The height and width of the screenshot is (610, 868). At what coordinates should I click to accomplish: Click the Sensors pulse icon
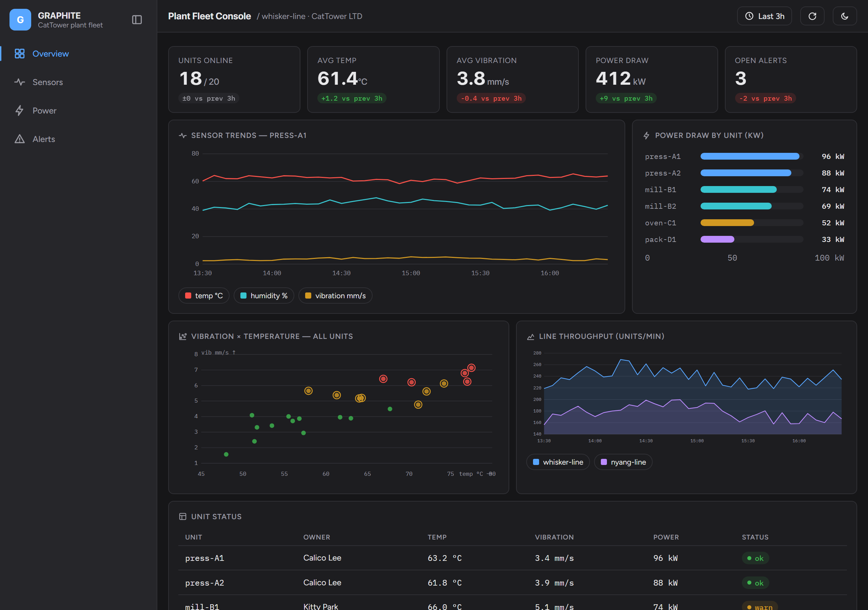pos(20,82)
